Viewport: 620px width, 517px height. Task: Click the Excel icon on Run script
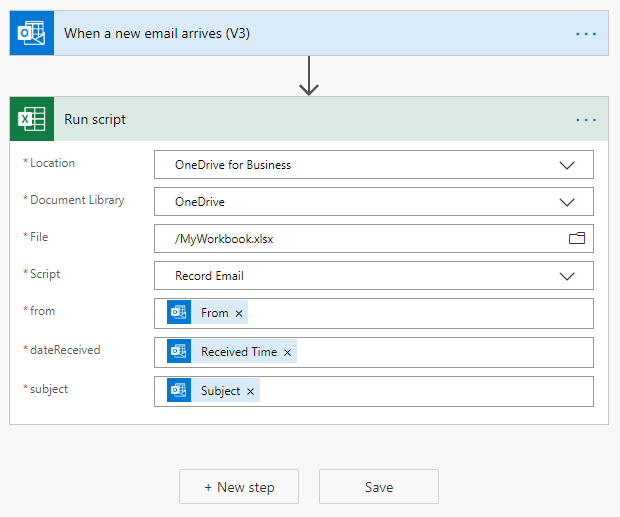(x=32, y=119)
